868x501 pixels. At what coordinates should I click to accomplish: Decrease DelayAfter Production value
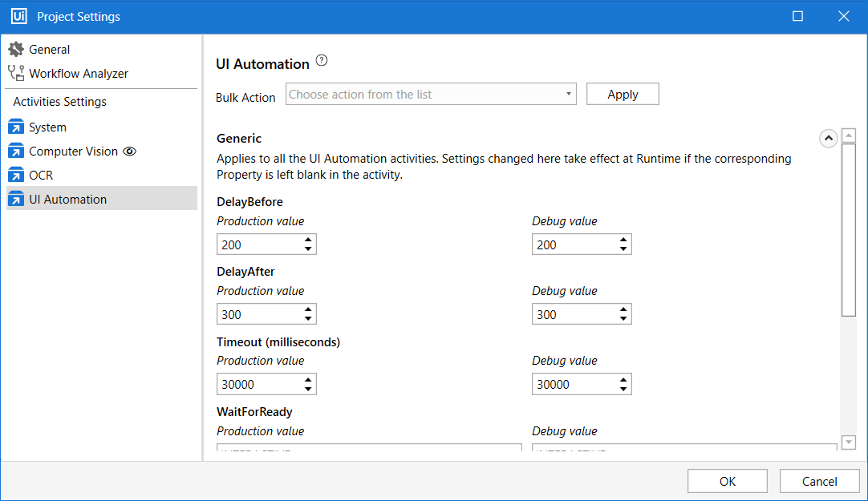click(308, 318)
